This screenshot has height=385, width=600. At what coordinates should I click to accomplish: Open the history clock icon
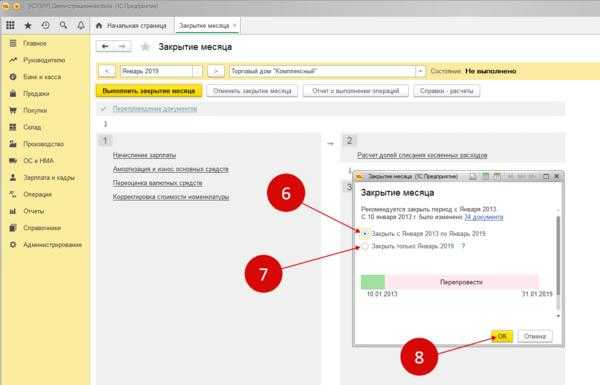(46, 26)
